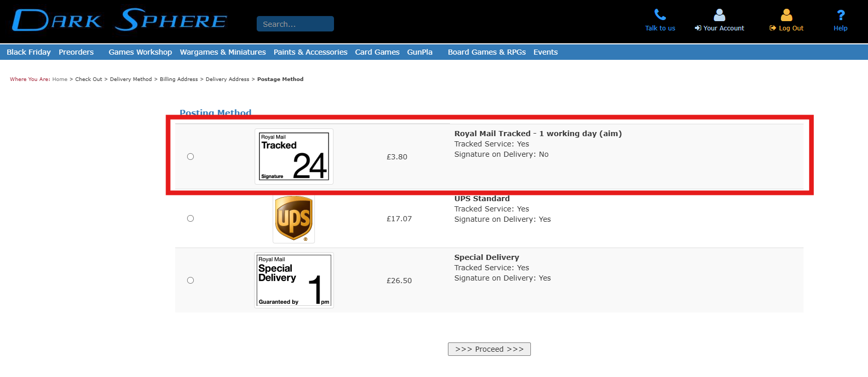Image resolution: width=868 pixels, height=377 pixels.
Task: Click the Your Account link text
Action: [724, 28]
